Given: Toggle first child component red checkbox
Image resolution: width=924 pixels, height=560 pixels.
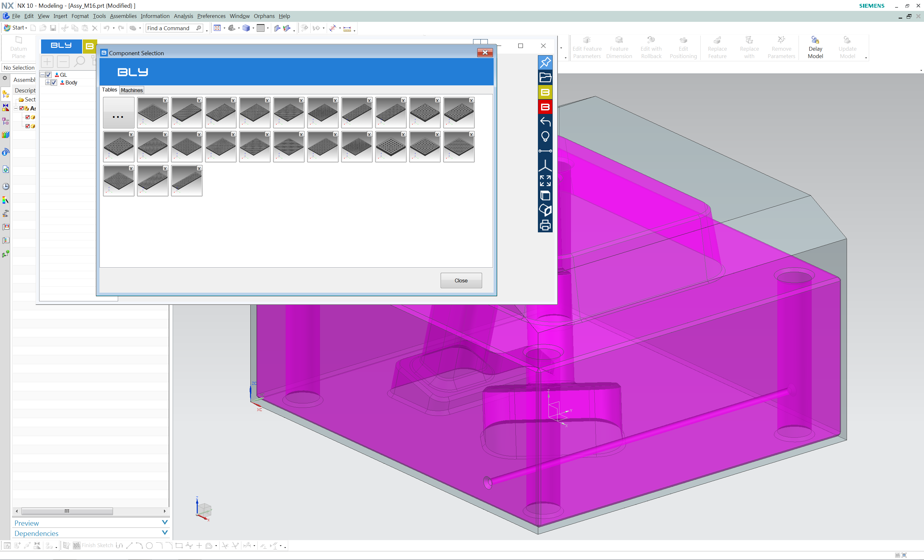Looking at the screenshot, I should pyautogui.click(x=27, y=117).
